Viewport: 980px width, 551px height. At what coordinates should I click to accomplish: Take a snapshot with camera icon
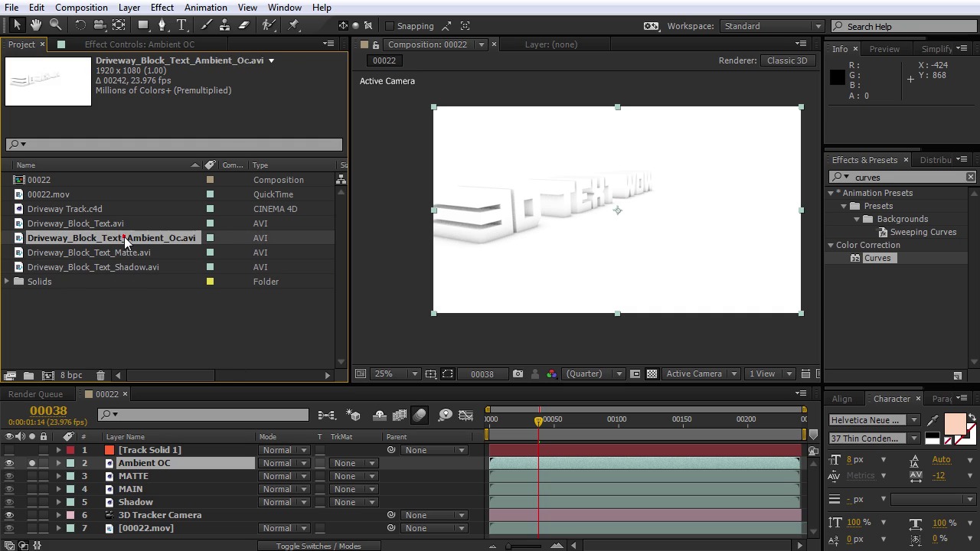click(x=518, y=373)
